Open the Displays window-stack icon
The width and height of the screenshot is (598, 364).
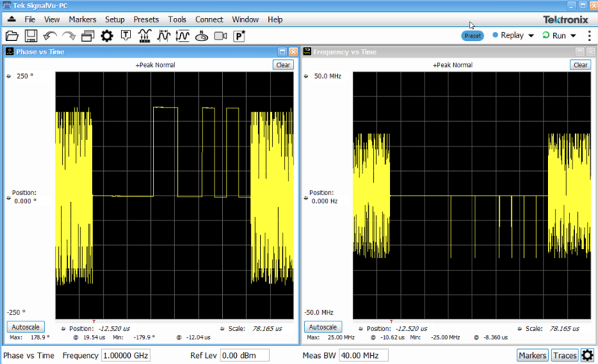pyautogui.click(x=87, y=35)
